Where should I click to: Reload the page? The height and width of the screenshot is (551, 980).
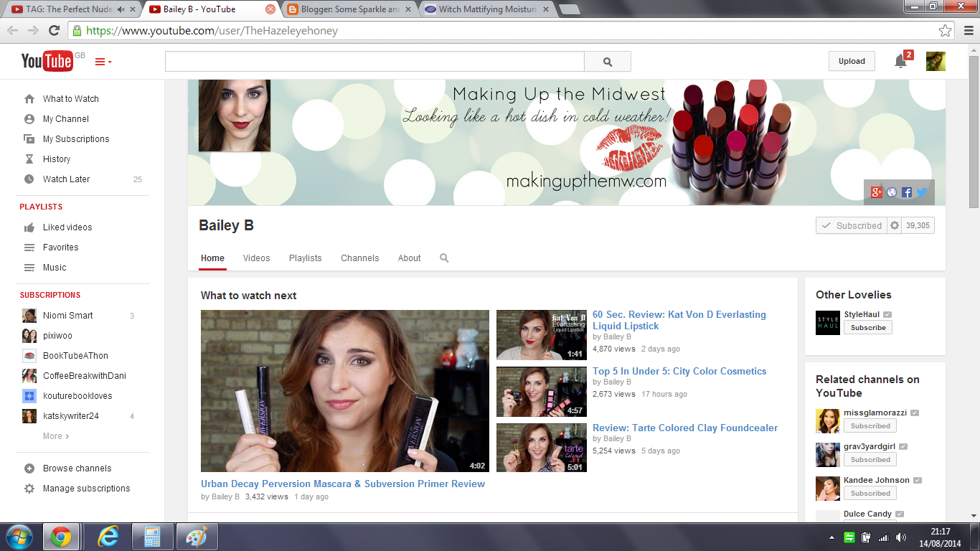54,31
